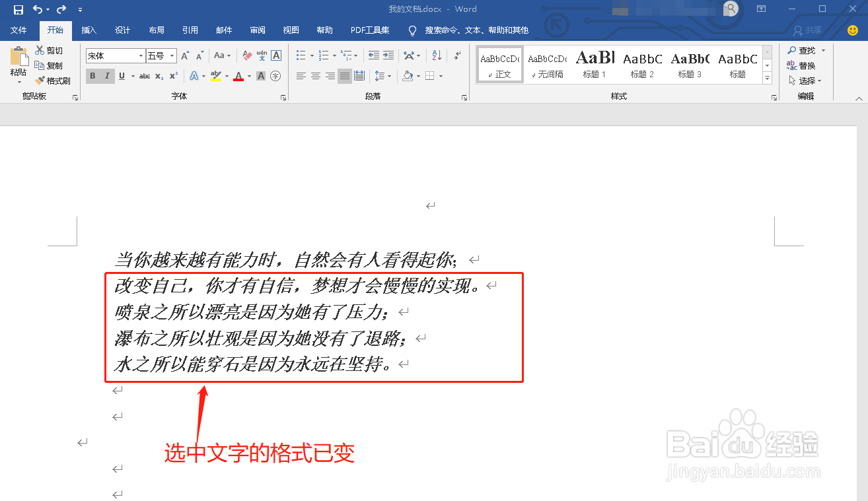868x501 pixels.
Task: Toggle superscript formatting
Action: point(172,76)
